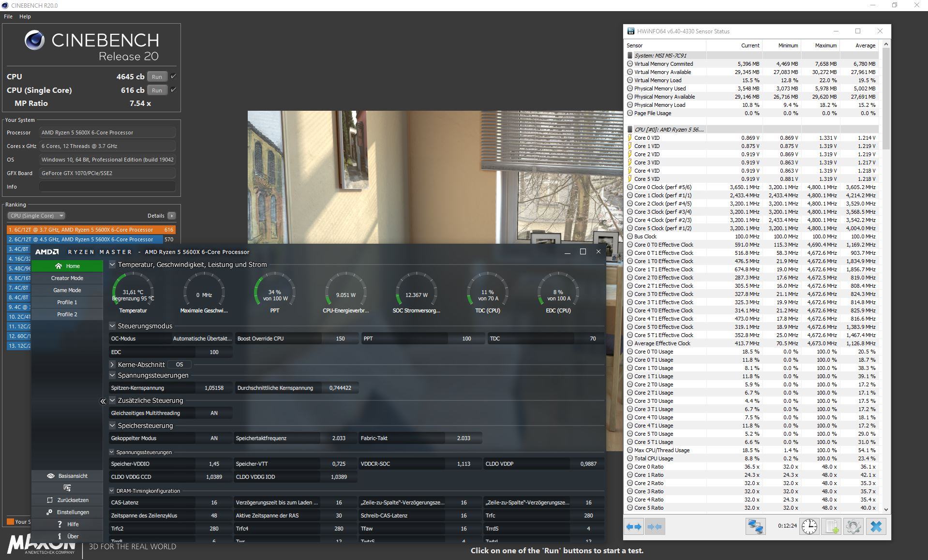Collapse the Zusätzliche Steuerung section
The image size is (928, 560).
(x=112, y=400)
